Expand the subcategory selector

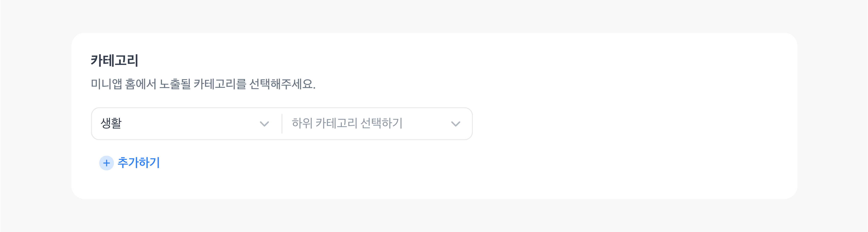pos(421,124)
